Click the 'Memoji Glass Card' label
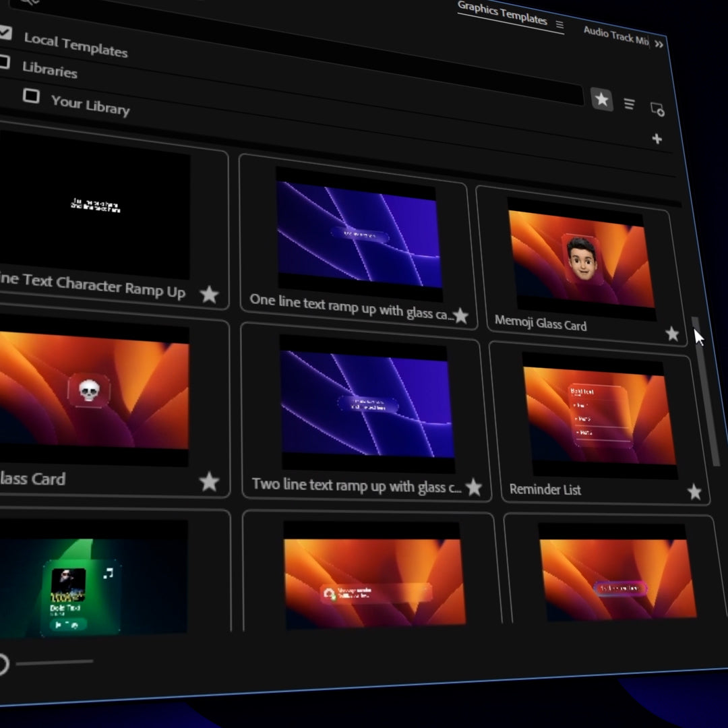728x728 pixels. pyautogui.click(x=541, y=323)
